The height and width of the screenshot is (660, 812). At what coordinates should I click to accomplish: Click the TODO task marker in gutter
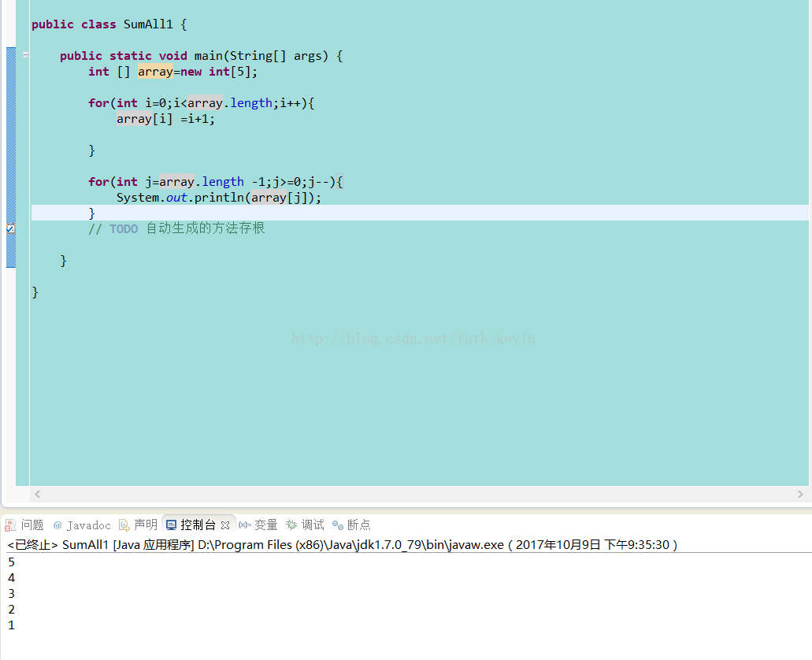point(10,228)
